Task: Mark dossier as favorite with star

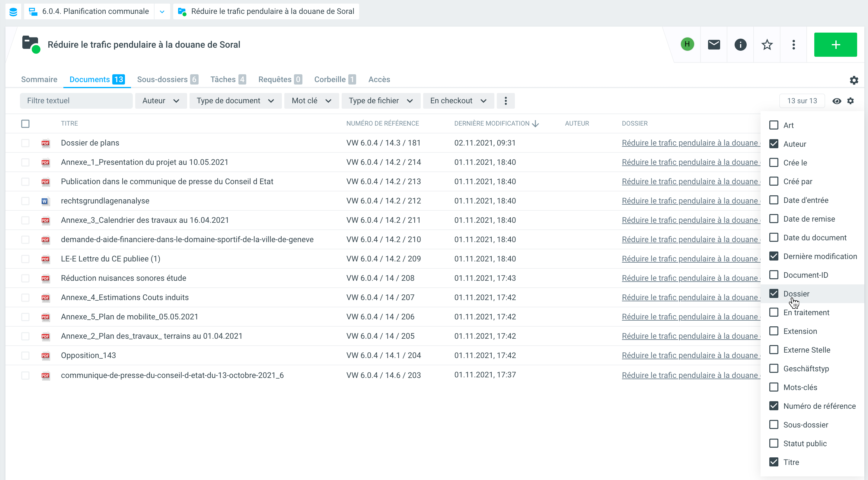Action: click(x=767, y=44)
